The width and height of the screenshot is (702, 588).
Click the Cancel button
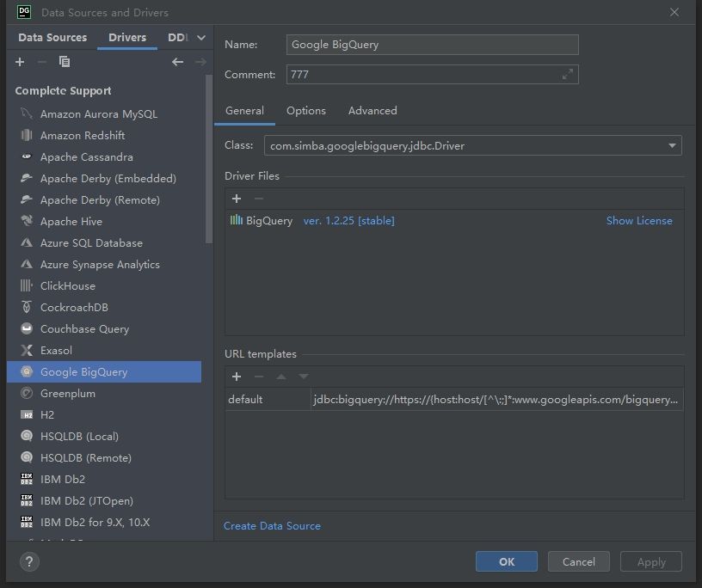click(578, 561)
